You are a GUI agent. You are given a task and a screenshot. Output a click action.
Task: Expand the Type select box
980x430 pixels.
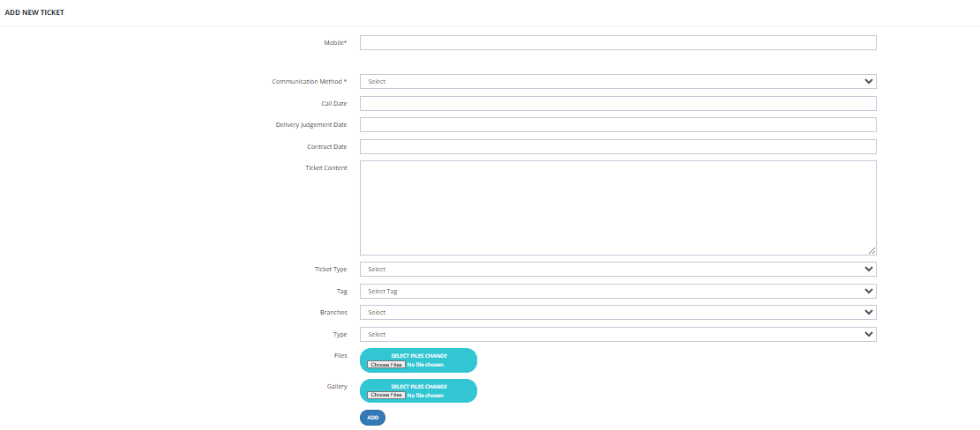[618, 335]
